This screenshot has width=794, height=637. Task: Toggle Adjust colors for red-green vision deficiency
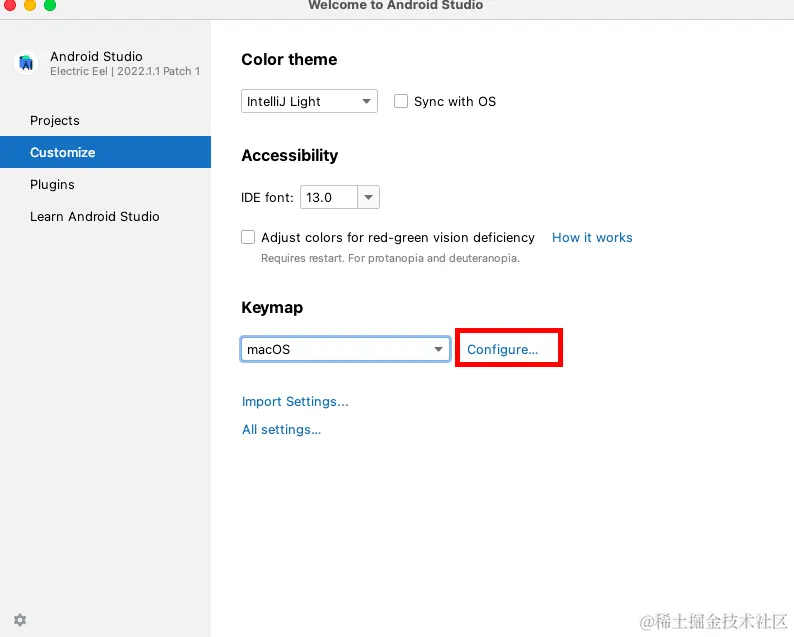pos(248,237)
